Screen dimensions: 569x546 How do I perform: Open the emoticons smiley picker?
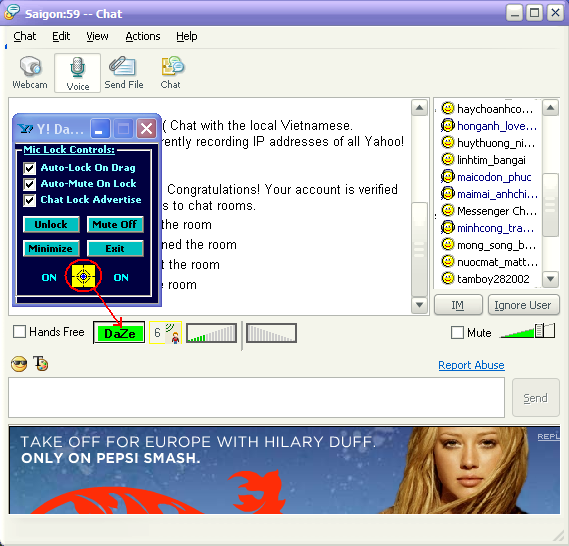tap(19, 364)
